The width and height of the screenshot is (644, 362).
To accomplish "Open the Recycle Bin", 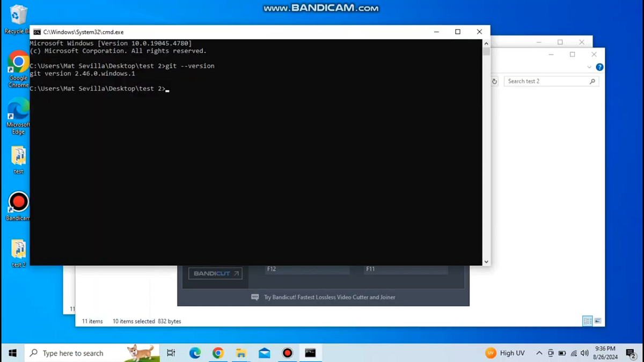I will 18,13.
